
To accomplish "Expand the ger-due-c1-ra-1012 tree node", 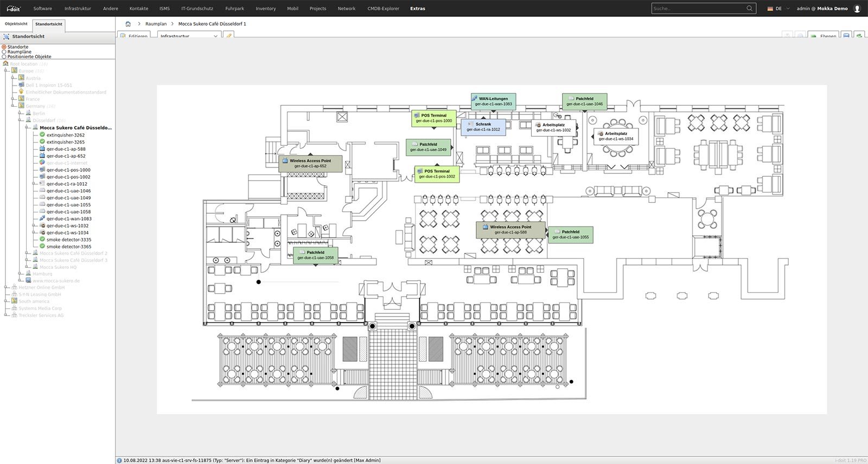I will coord(34,184).
